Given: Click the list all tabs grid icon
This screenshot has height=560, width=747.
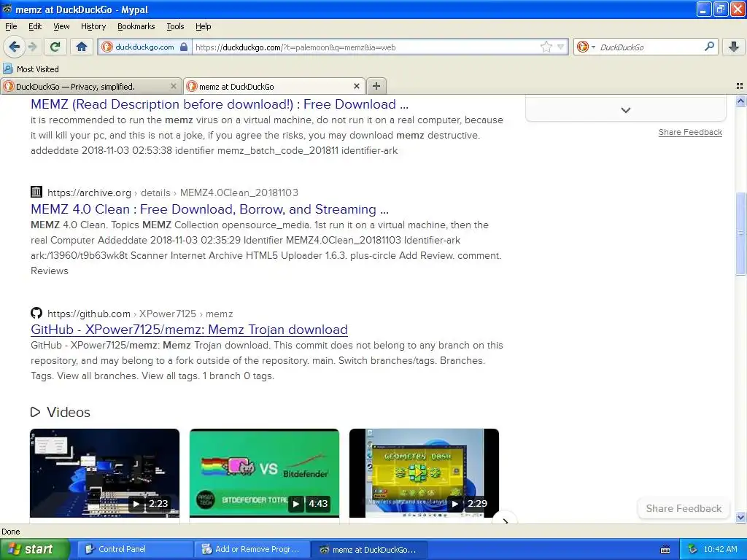Looking at the screenshot, I should click(x=740, y=86).
